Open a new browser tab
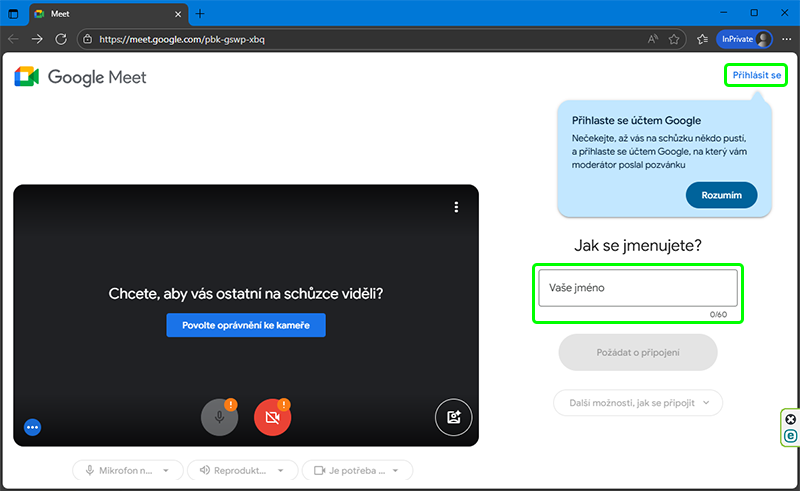This screenshot has width=800, height=491. click(200, 13)
